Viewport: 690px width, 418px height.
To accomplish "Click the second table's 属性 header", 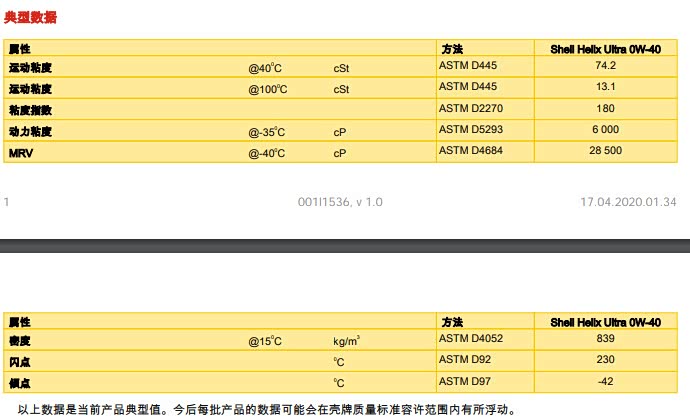I will (19, 322).
